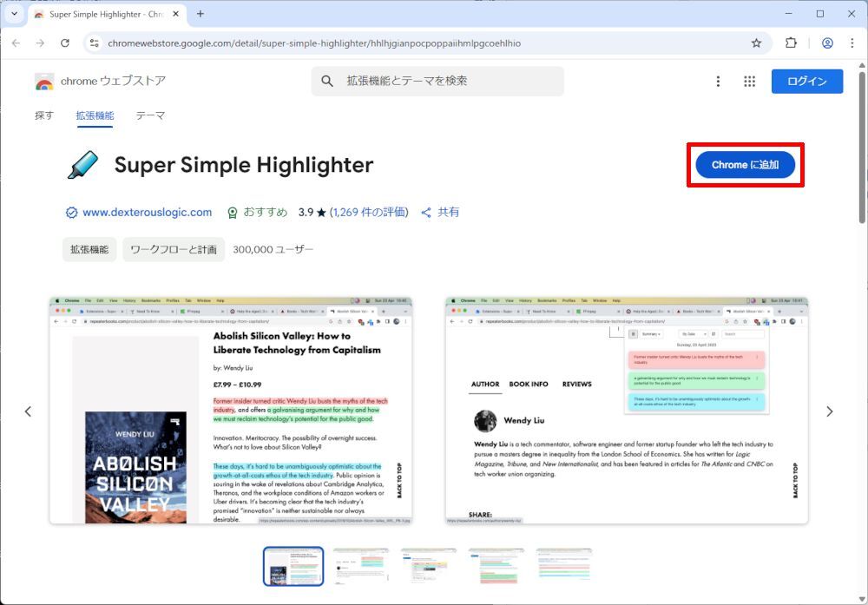Bookmark this page with the star icon
This screenshot has width=868, height=605.
click(x=756, y=43)
